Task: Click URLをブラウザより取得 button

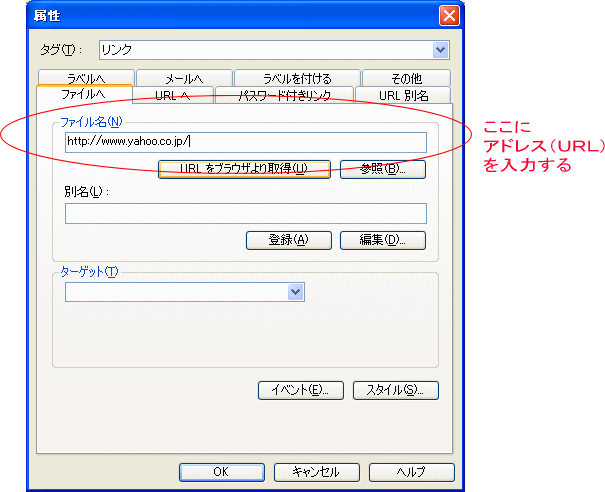Action: coord(244,169)
